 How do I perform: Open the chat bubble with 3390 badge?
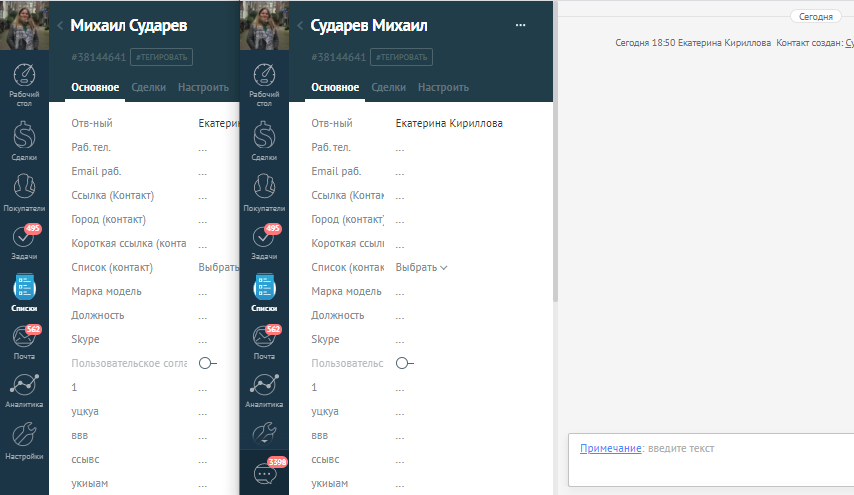[x=265, y=472]
